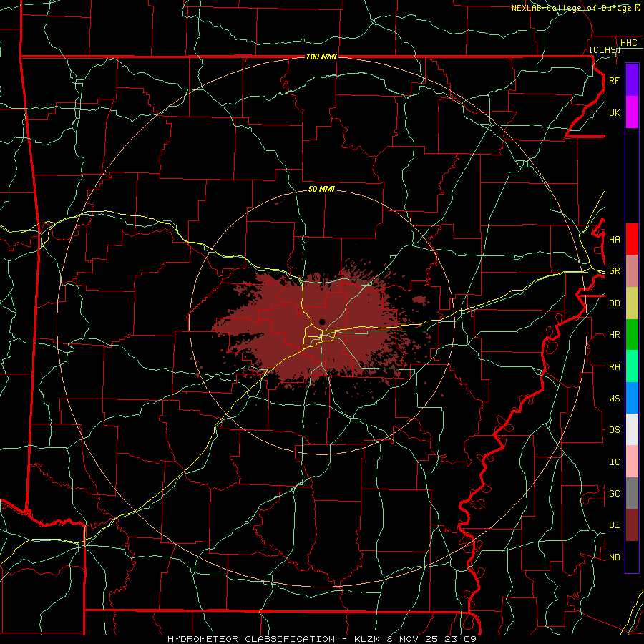Viewport: 644px width, 644px height.
Task: Click the UK magenta legend color swatch
Action: pyautogui.click(x=632, y=112)
